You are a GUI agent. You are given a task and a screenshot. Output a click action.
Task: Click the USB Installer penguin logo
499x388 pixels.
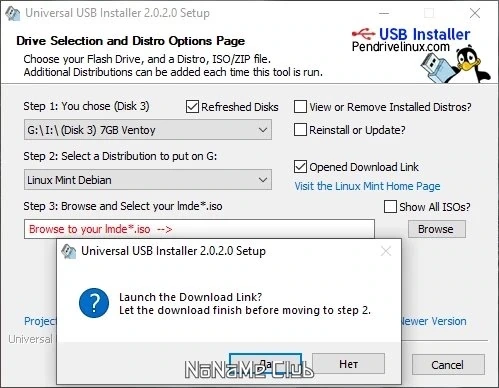click(455, 65)
